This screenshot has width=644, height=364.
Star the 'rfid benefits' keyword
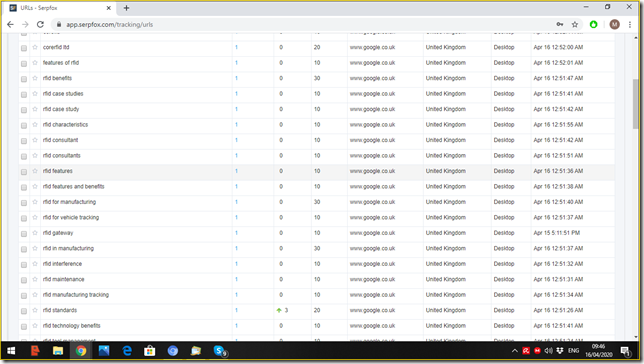pyautogui.click(x=35, y=78)
